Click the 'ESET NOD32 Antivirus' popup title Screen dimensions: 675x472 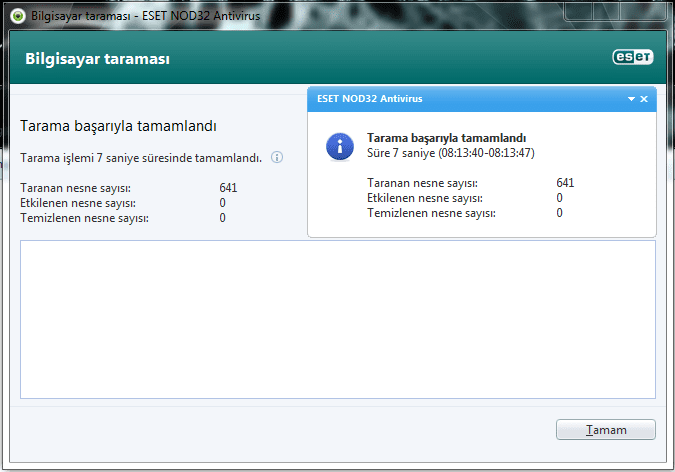(x=370, y=99)
